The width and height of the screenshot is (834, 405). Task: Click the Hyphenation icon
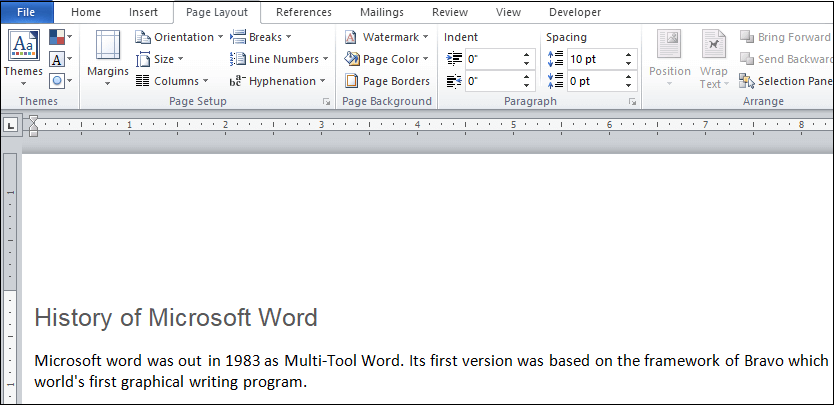point(238,81)
